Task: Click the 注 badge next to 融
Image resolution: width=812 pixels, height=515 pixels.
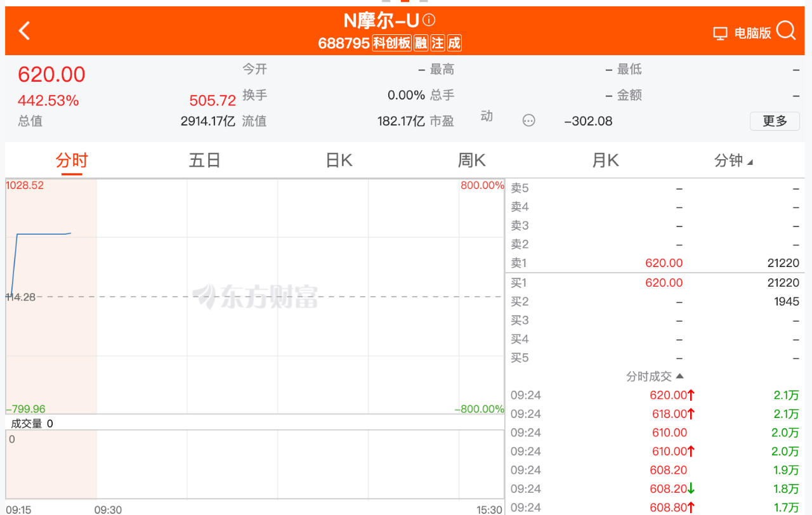Action: (438, 43)
